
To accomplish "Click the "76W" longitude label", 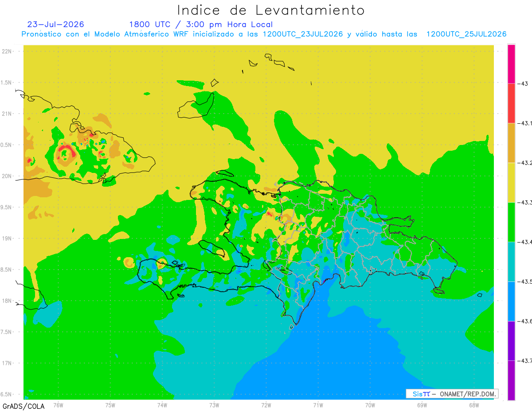I will (58, 405).
